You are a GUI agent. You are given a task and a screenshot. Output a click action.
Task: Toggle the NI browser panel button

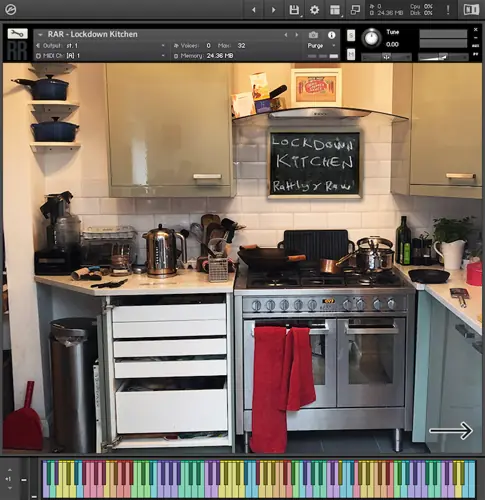pos(471,10)
